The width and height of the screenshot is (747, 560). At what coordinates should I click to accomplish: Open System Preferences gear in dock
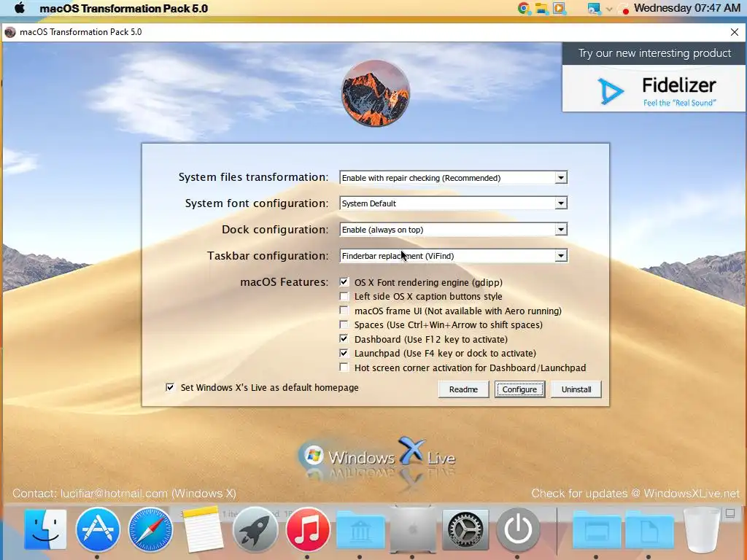pos(465,529)
